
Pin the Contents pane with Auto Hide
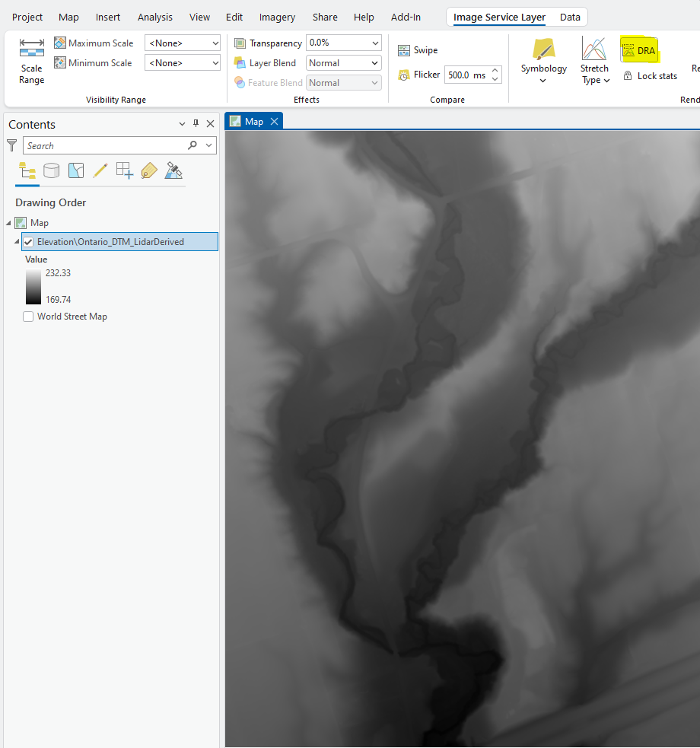[x=196, y=123]
